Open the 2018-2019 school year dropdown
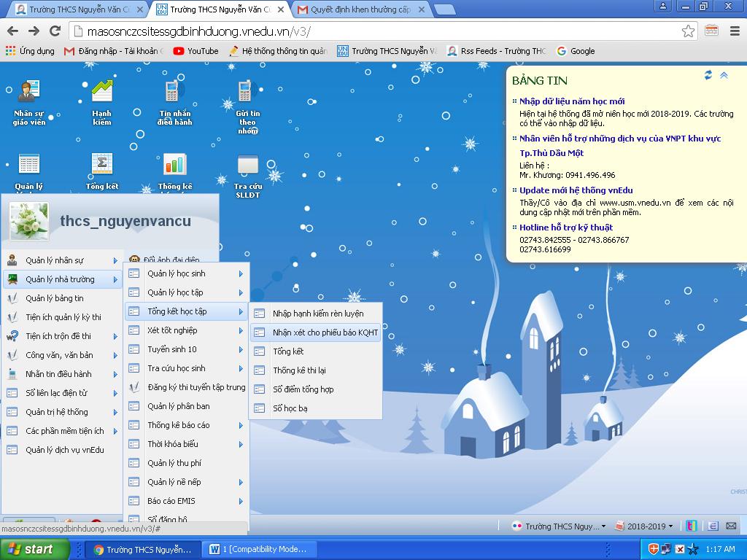 (x=645, y=526)
